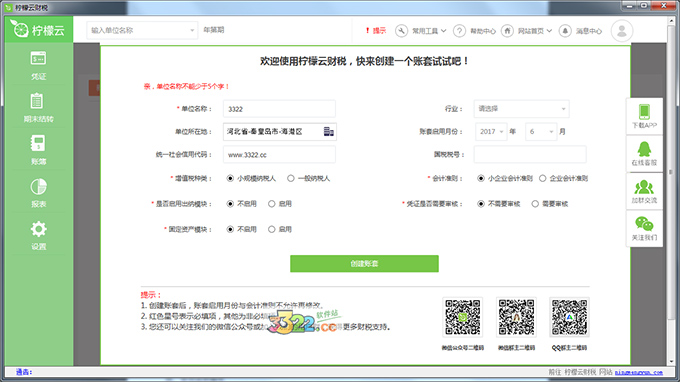Click the bell icon for 消息中心

[x=565, y=31]
